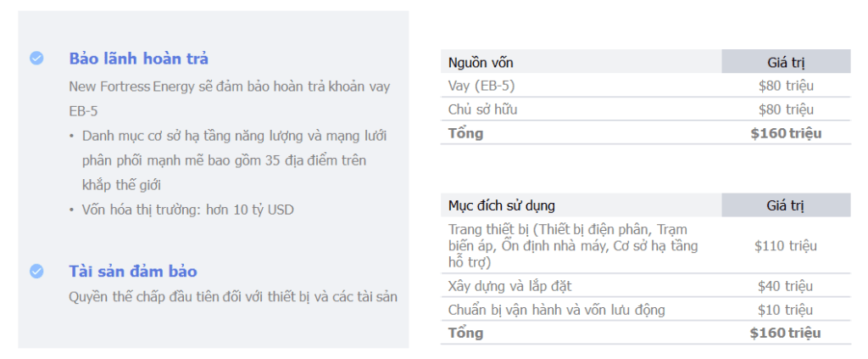Select the Tài sản đảm bảo heading
The image size is (868, 359).
[x=132, y=272]
